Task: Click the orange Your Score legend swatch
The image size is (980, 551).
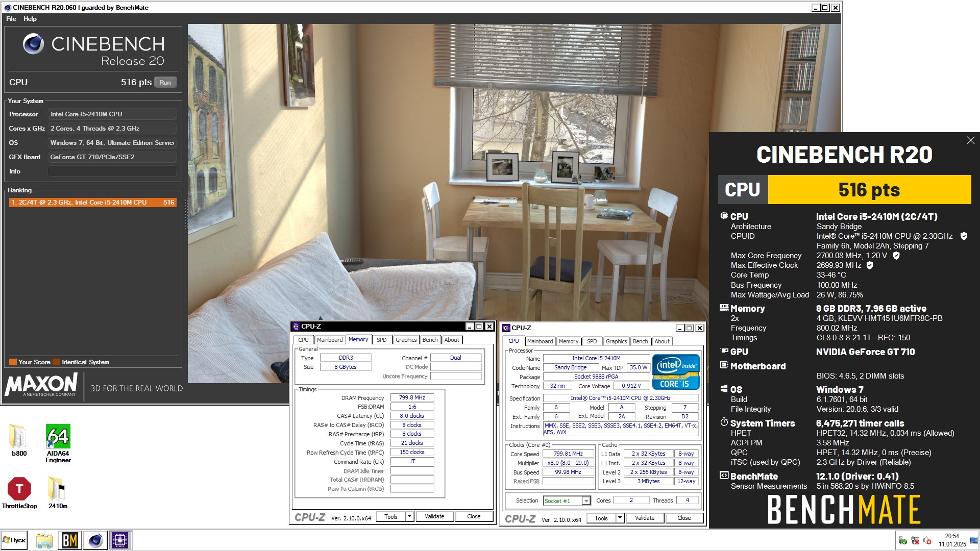Action: [13, 362]
